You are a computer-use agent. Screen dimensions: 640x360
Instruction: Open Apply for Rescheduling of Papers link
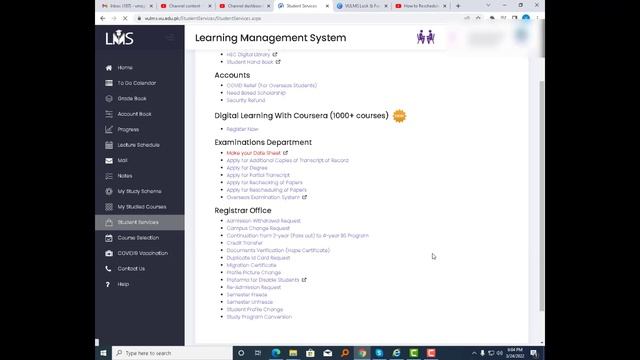(x=266, y=190)
